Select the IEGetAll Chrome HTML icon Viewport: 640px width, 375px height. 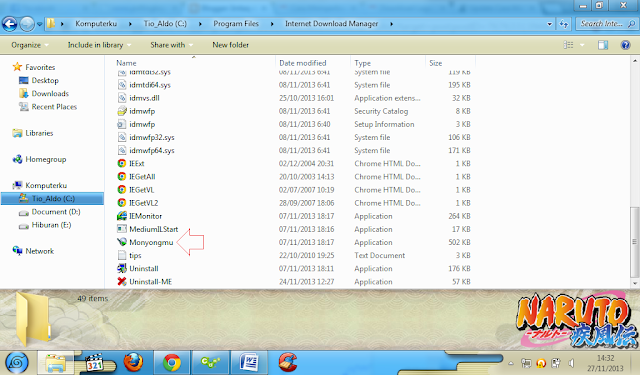tap(122, 176)
